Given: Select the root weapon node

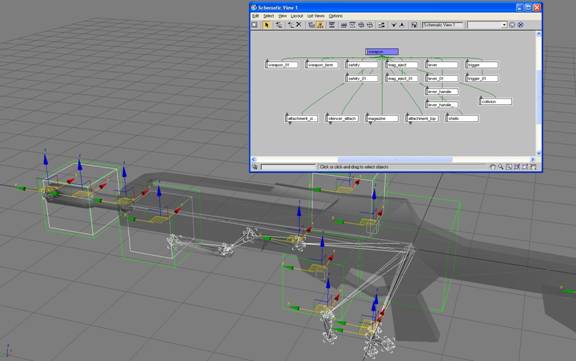Looking at the screenshot, I should (x=382, y=51).
